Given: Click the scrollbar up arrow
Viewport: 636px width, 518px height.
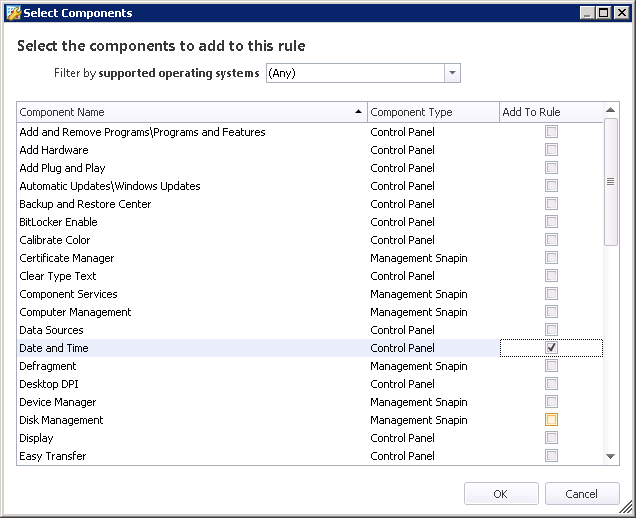Looking at the screenshot, I should [610, 110].
